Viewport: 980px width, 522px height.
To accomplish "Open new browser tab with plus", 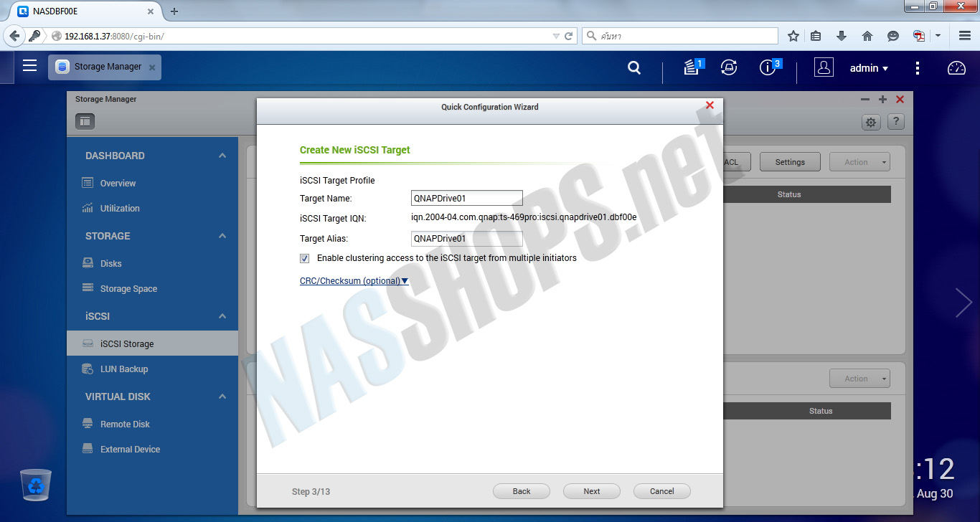I will click(174, 11).
